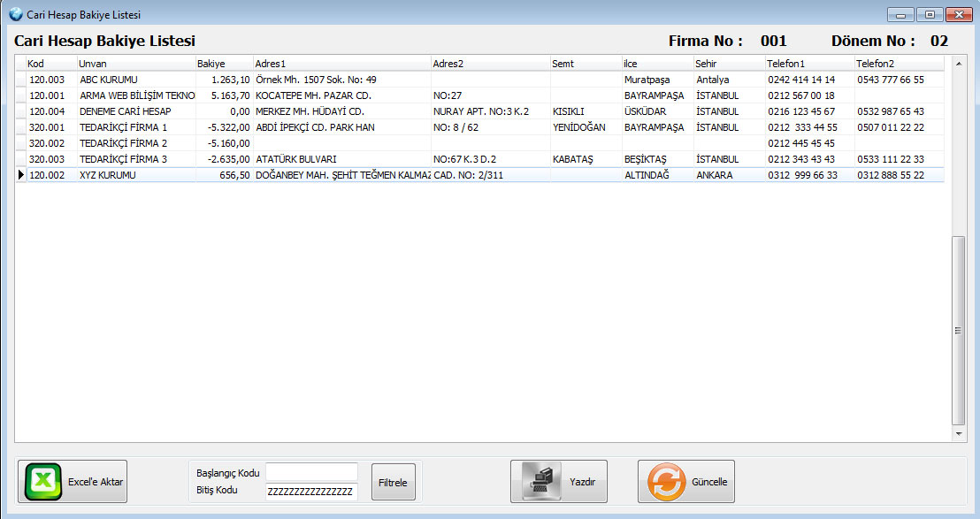Image resolution: width=980 pixels, height=519 pixels.
Task: Click the scrollbar up arrow
Action: (x=958, y=63)
